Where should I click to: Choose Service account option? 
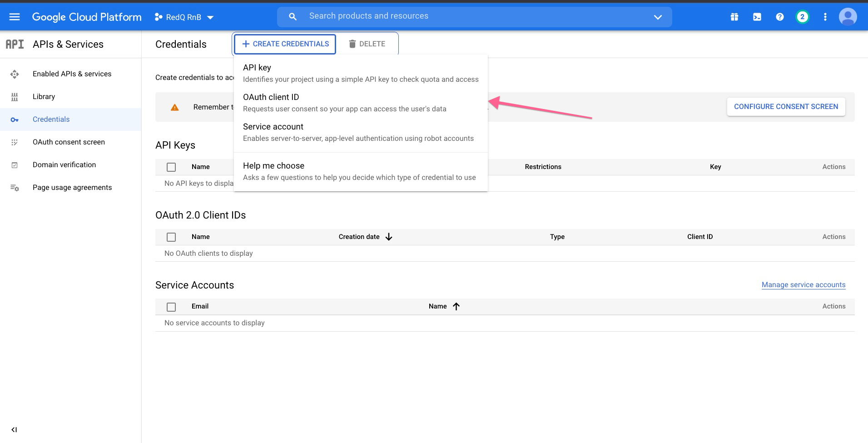(361, 132)
